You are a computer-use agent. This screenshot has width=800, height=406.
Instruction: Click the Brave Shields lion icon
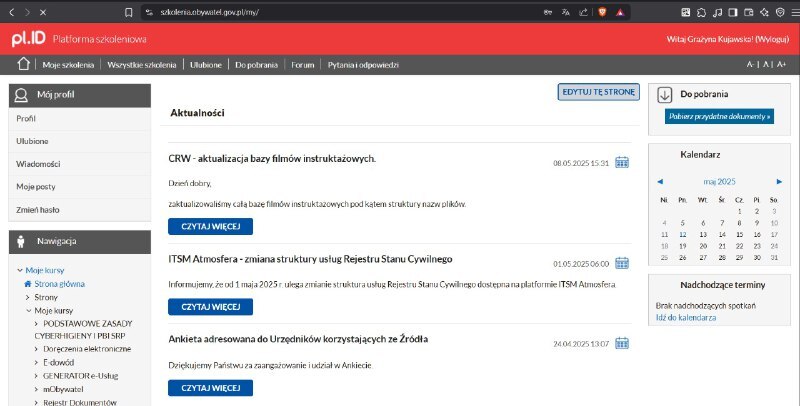click(x=602, y=12)
